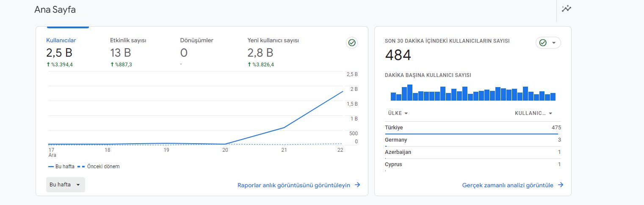Viewport: 644px width, 205px height.
Task: Click the 2,8 B new users value
Action: (x=260, y=53)
